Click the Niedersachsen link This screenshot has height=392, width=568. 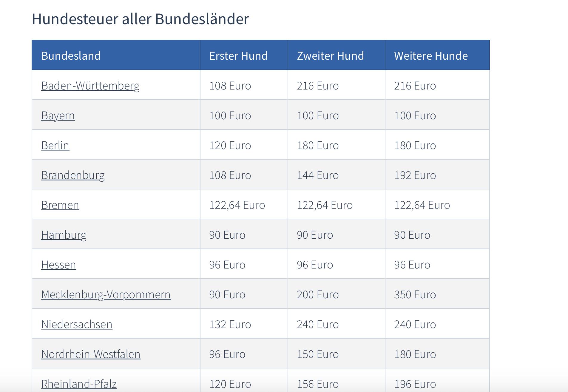(x=77, y=324)
